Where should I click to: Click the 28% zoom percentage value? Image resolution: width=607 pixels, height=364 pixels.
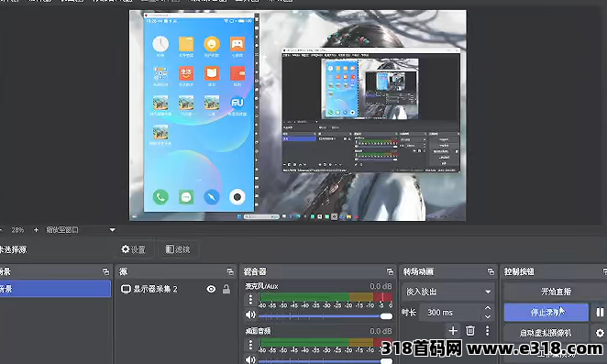(x=17, y=230)
